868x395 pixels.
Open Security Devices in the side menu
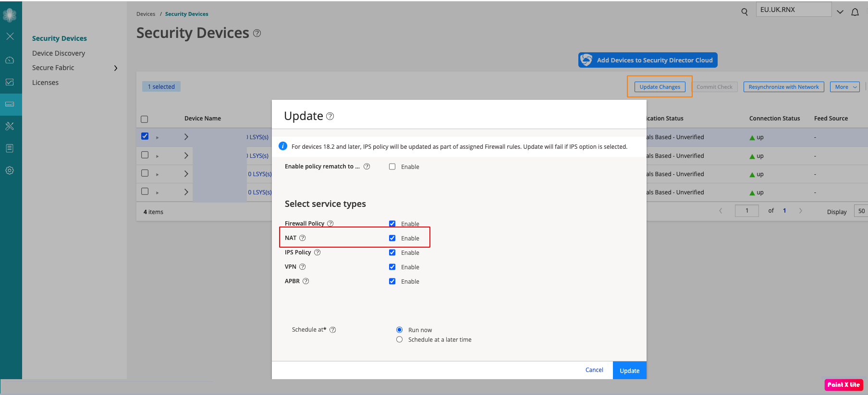(x=60, y=38)
